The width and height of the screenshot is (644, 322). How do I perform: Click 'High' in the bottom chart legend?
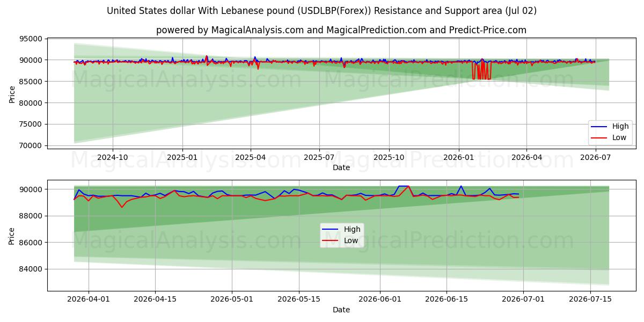click(x=352, y=230)
